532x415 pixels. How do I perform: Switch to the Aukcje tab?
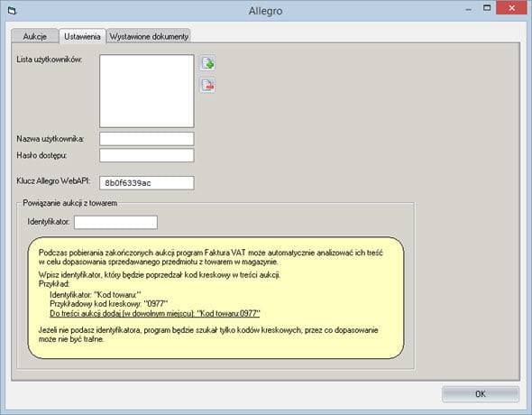pyautogui.click(x=34, y=36)
